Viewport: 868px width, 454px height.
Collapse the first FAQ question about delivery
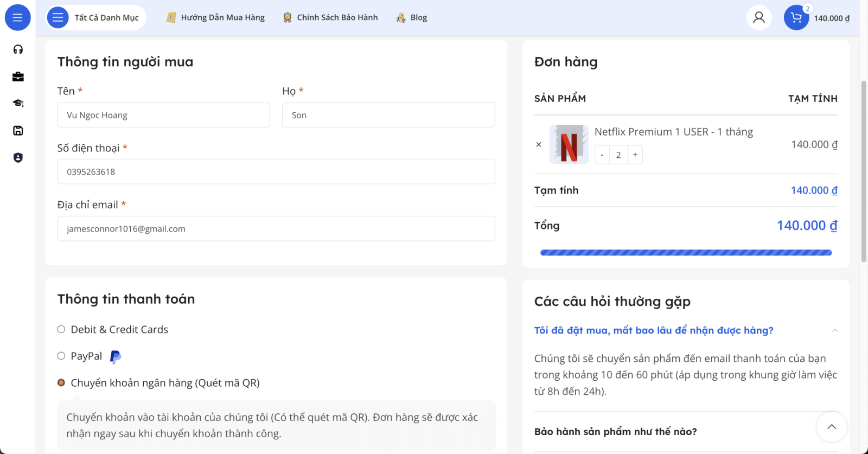click(x=686, y=330)
